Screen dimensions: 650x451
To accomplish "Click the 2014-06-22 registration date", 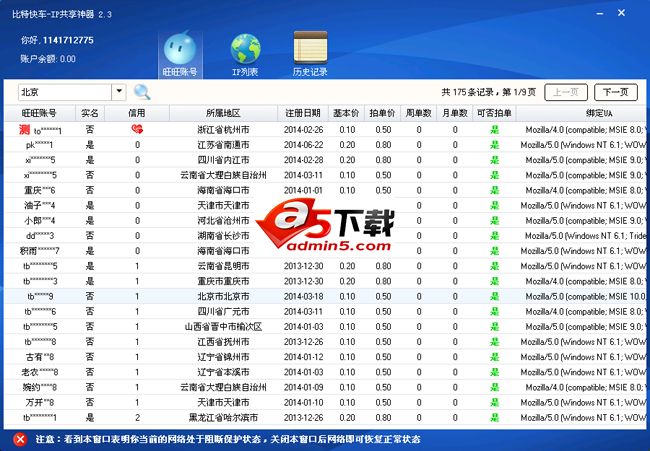I will pyautogui.click(x=303, y=145).
